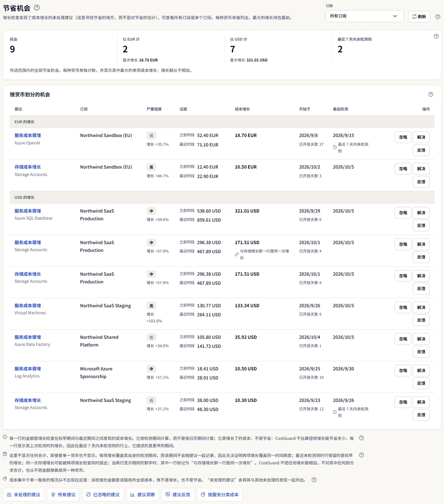Click 解决 in the Azure SQL Database row
Image resolution: width=444 pixels, height=504 pixels.
pos(421,213)
